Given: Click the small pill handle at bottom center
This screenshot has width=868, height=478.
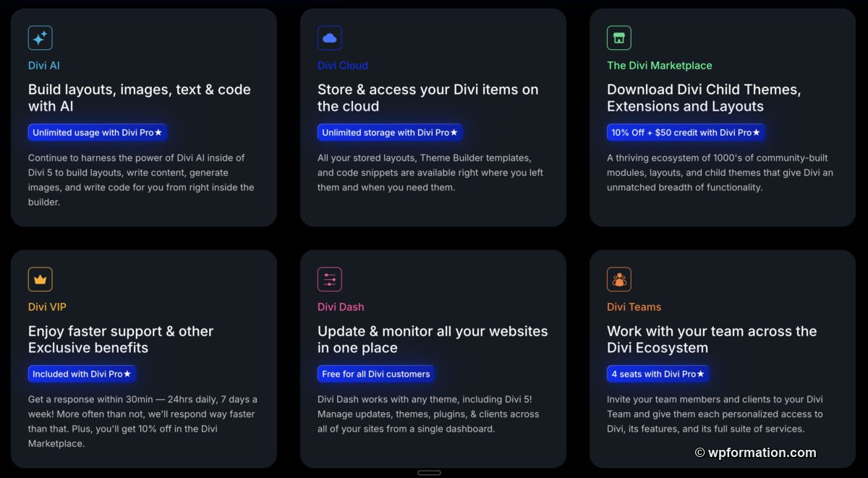Looking at the screenshot, I should click(429, 472).
